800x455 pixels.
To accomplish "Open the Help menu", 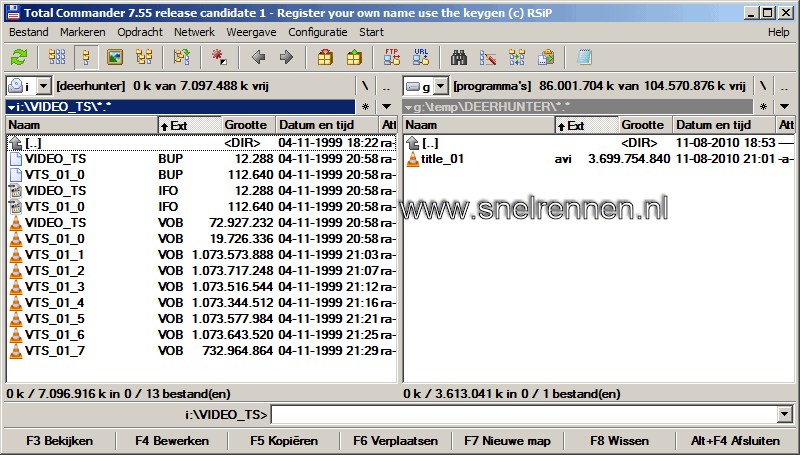I will [x=779, y=32].
